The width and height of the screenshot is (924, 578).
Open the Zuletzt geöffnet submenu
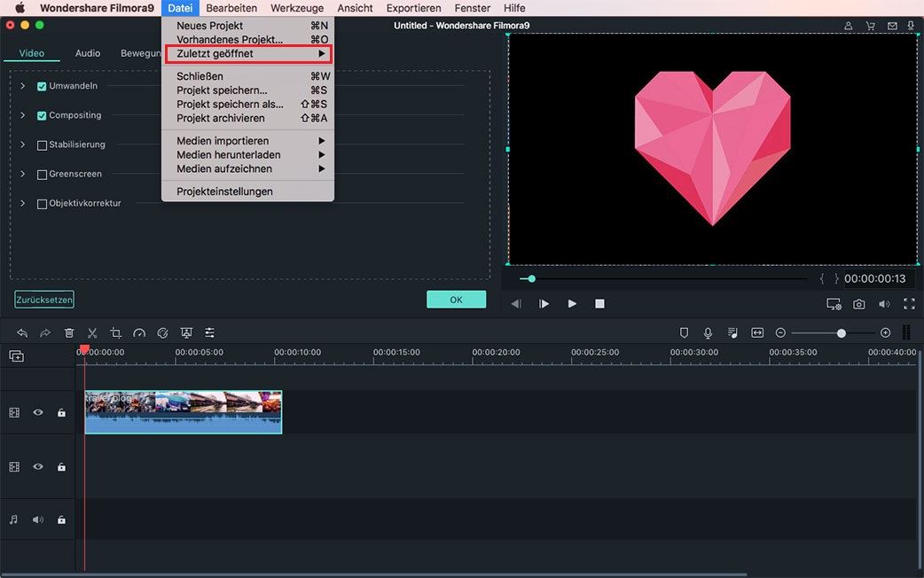point(248,53)
